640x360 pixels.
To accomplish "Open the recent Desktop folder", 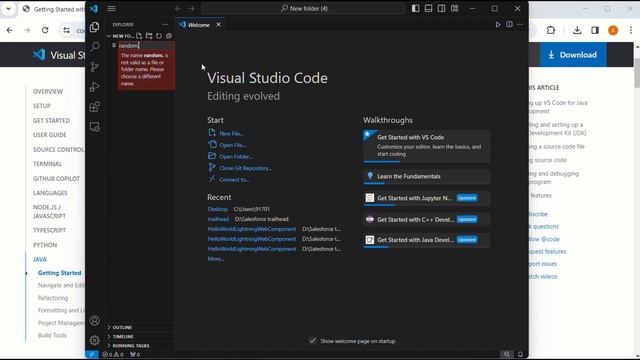I will pyautogui.click(x=218, y=209).
